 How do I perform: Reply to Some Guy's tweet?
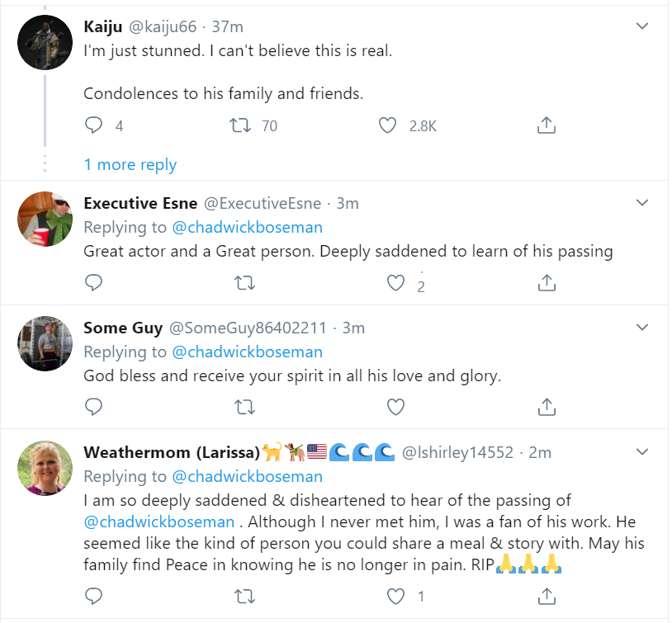pyautogui.click(x=94, y=407)
